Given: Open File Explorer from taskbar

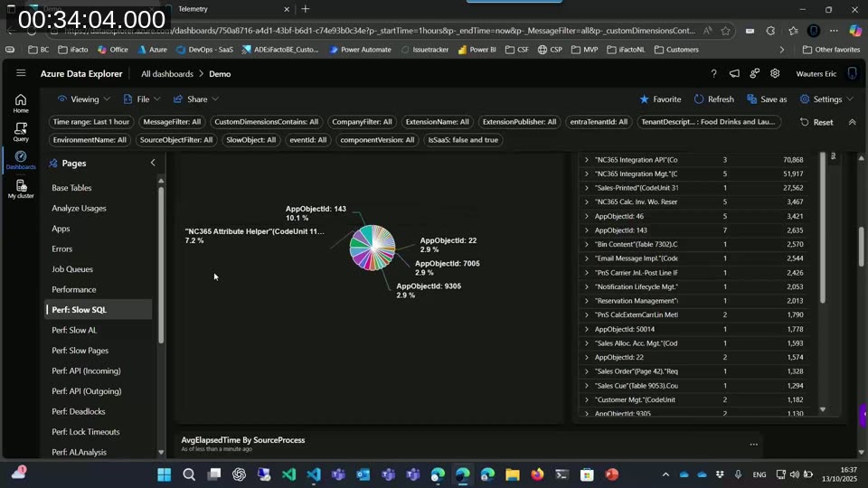Looking at the screenshot, I should pyautogui.click(x=513, y=474).
